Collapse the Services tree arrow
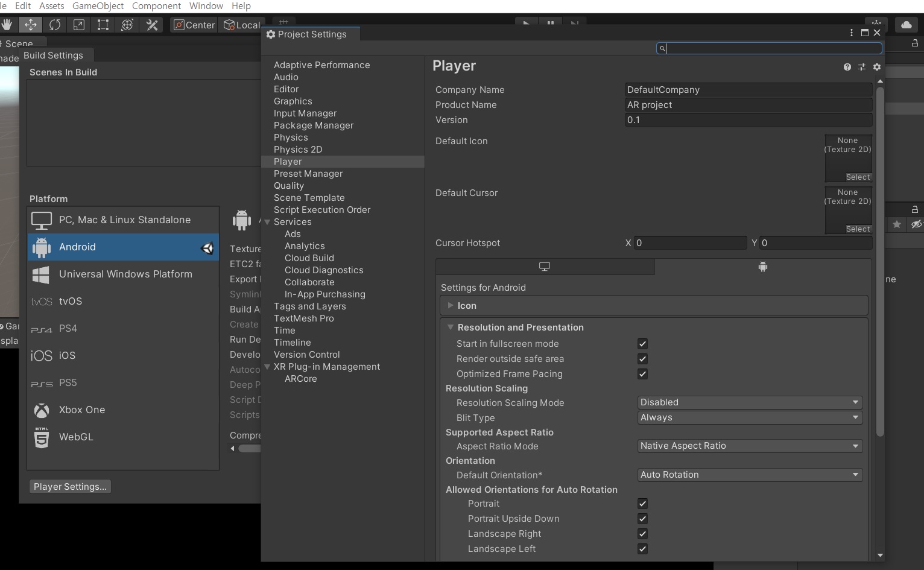The image size is (924, 570). pos(267,222)
